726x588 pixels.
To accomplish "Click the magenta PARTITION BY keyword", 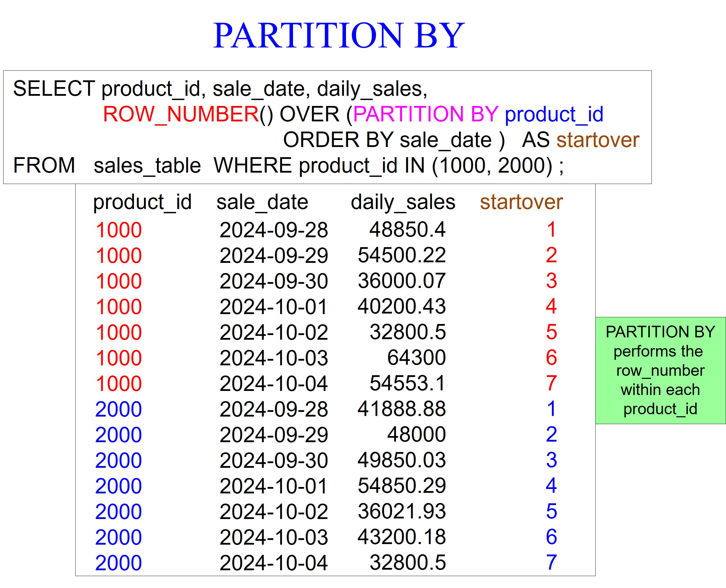I will [x=425, y=114].
